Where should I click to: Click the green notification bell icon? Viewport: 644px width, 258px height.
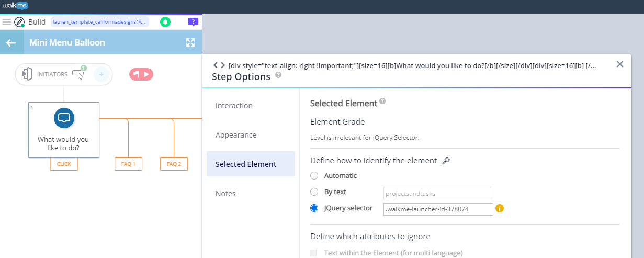tap(165, 22)
